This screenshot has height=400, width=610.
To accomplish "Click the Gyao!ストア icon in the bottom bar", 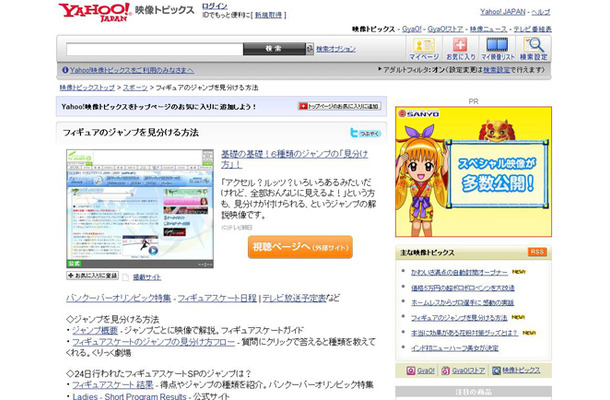I will [445, 370].
